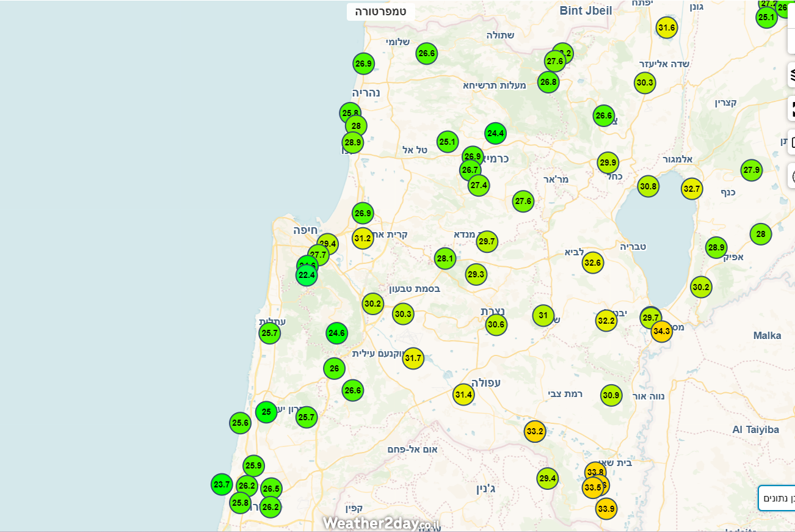Select the 30.3 marker below שדה אליעזר
The width and height of the screenshot is (795, 532).
[645, 82]
